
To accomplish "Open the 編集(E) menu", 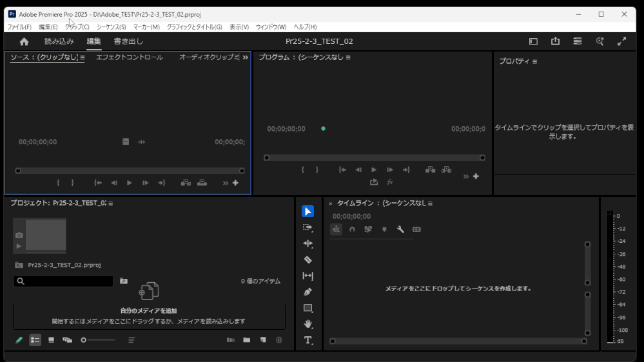I will [48, 27].
